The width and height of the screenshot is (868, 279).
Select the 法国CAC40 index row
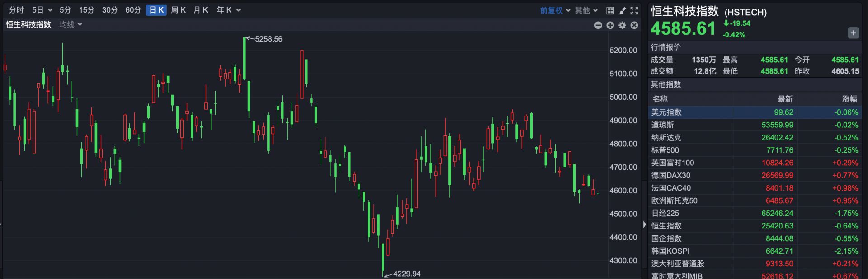(755, 188)
